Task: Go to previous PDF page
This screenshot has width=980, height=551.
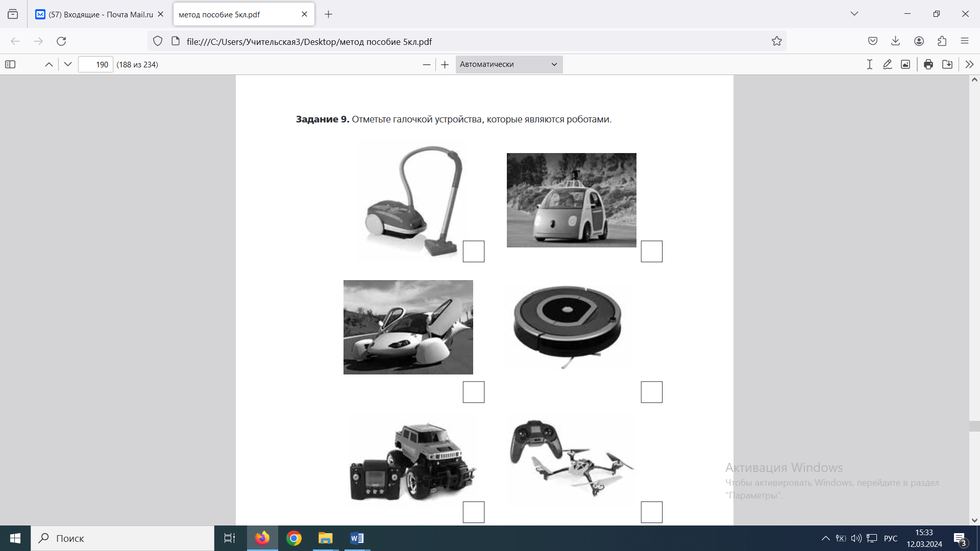Action: click(x=49, y=64)
